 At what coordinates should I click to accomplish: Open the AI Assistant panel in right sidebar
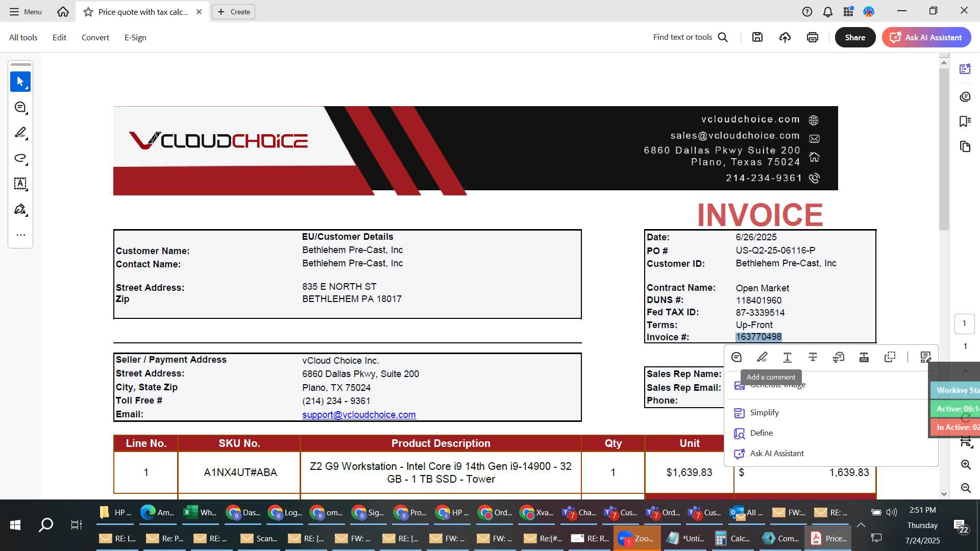point(965,69)
